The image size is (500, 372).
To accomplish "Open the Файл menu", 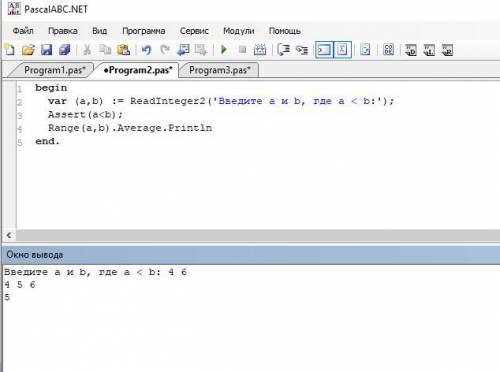I will click(23, 31).
